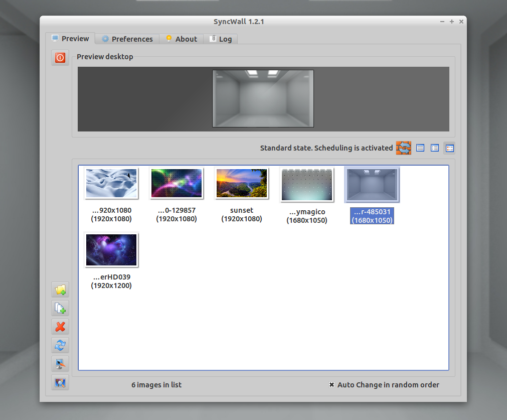Select the sunset wallpaper thumbnail
This screenshot has width=507, height=420.
(242, 183)
